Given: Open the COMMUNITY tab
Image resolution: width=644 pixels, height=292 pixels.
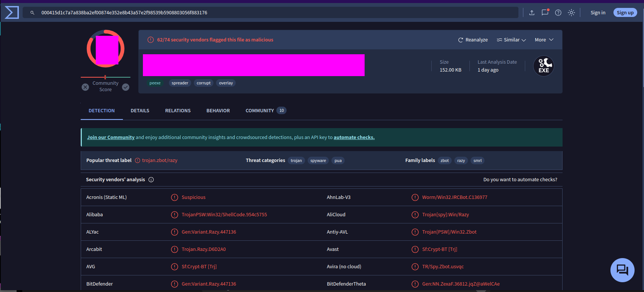Looking at the screenshot, I should pos(266,111).
